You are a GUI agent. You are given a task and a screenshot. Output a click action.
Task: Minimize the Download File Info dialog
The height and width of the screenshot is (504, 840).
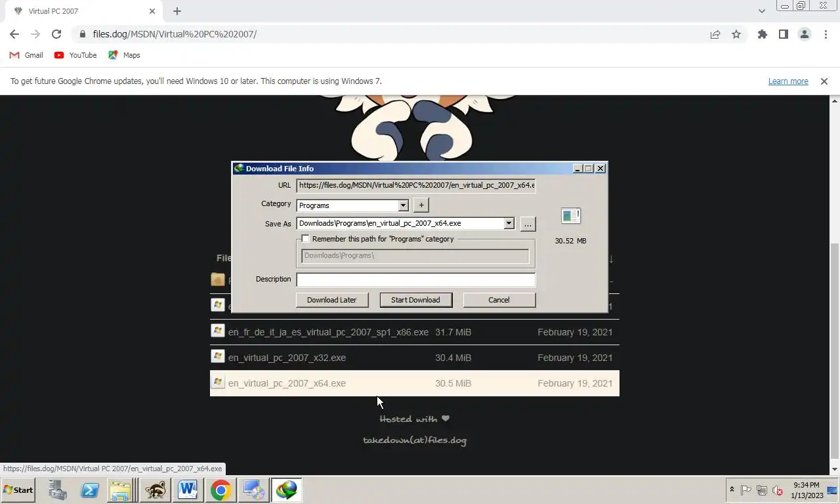click(x=577, y=169)
